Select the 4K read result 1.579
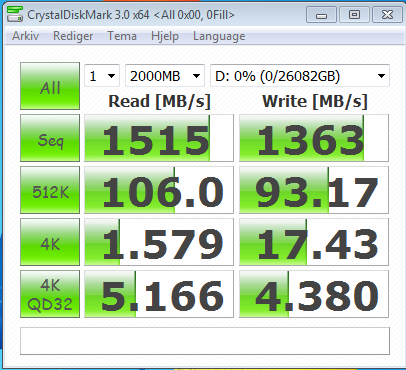Viewport: 406px width, 370px height. point(159,242)
